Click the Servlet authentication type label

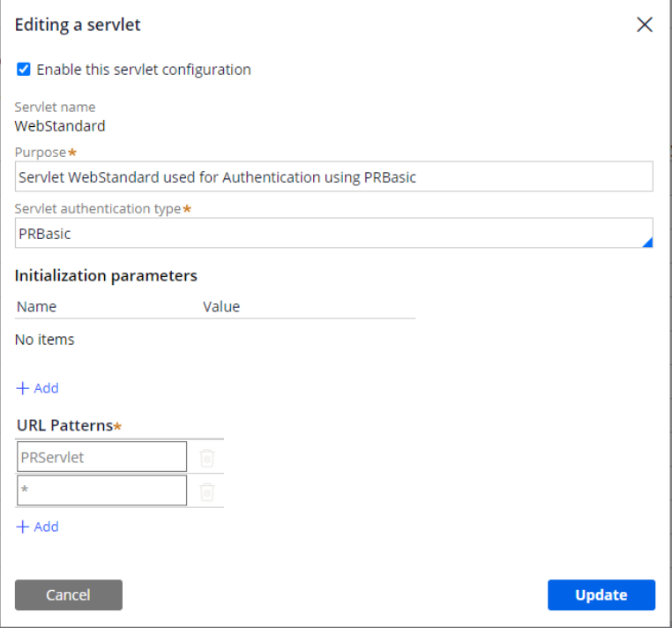97,209
